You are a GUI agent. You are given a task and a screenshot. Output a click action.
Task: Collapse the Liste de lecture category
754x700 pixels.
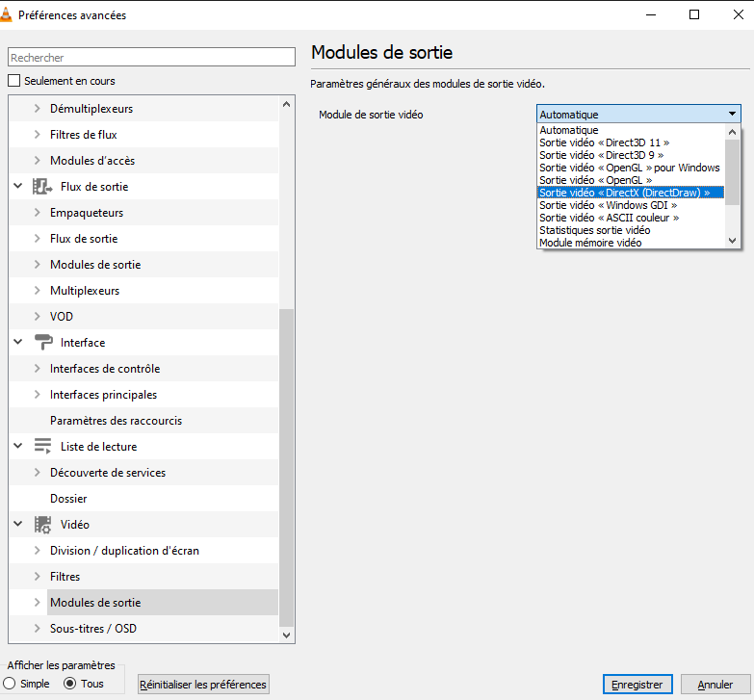(x=17, y=446)
